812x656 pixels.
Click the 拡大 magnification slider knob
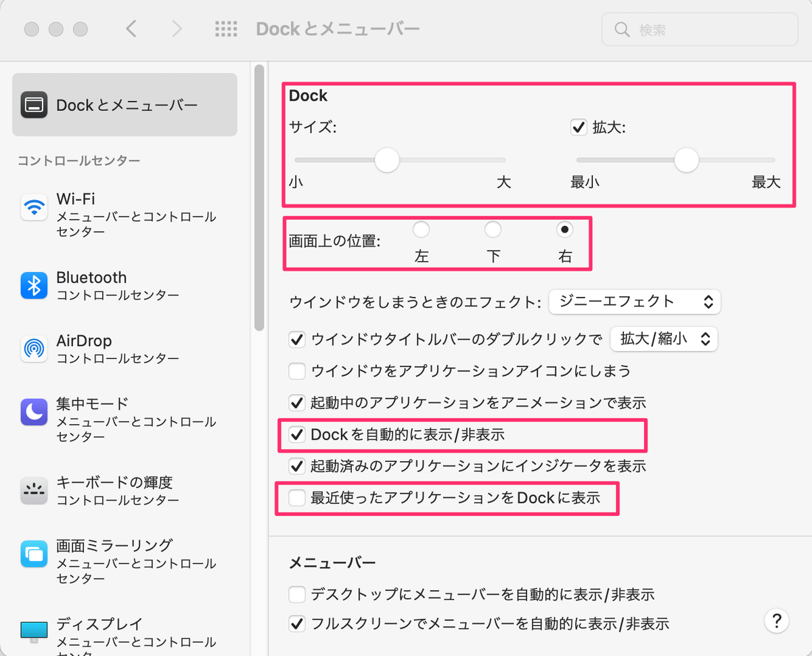point(686,160)
